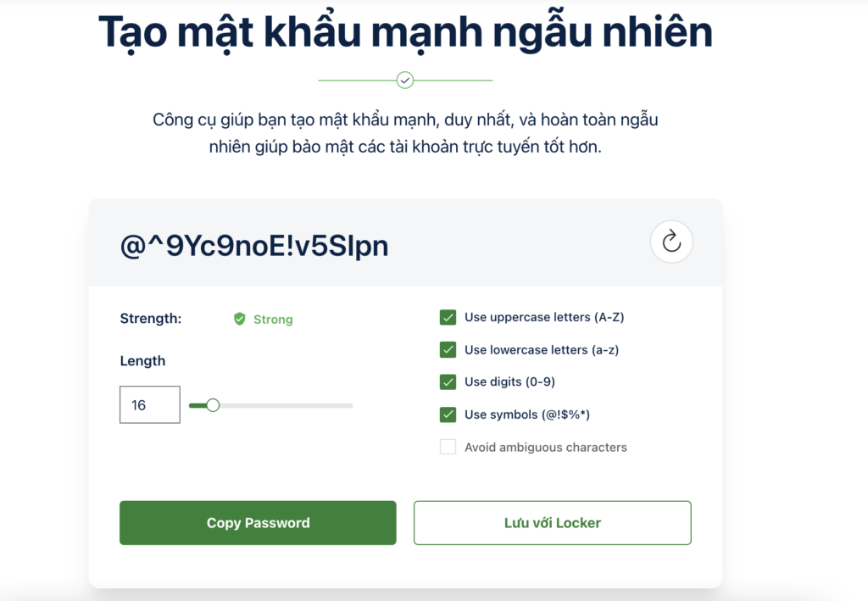This screenshot has width=868, height=601.
Task: Click the grey end of the Length slider track
Action: (x=343, y=406)
